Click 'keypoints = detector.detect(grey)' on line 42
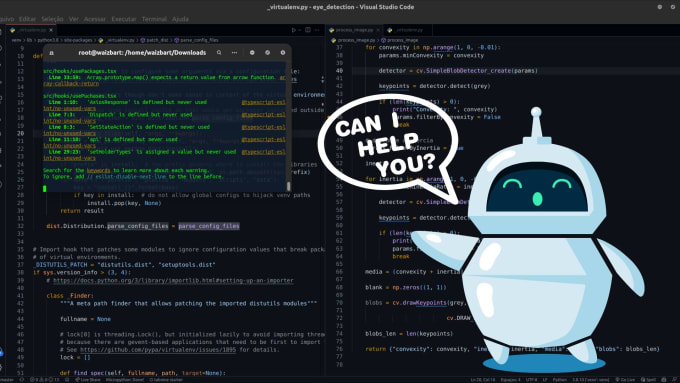Viewport: 680px width, 383px height. click(434, 86)
